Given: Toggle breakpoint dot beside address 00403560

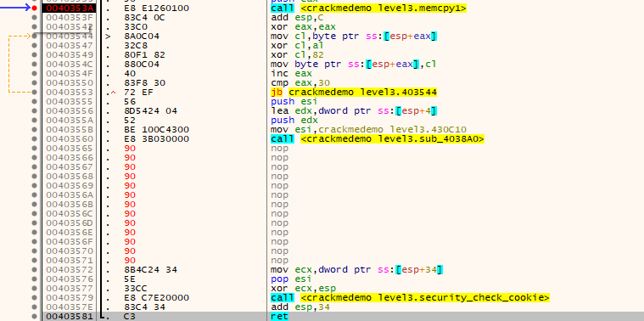Looking at the screenshot, I should [35, 139].
